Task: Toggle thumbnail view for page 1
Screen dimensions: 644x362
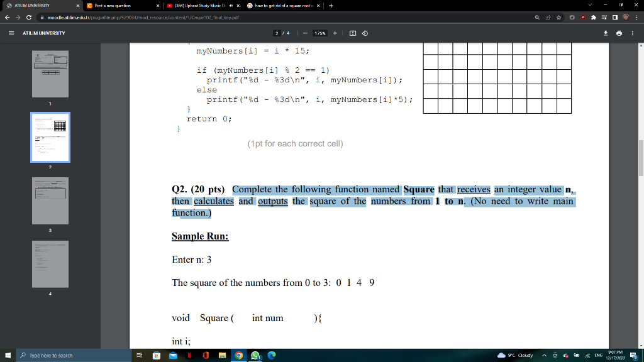Action: 50,74
